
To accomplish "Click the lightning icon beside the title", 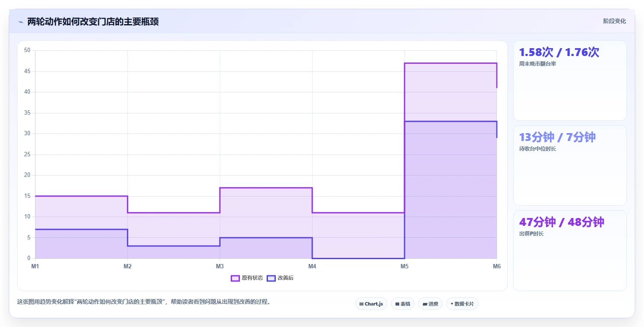I will pyautogui.click(x=21, y=22).
